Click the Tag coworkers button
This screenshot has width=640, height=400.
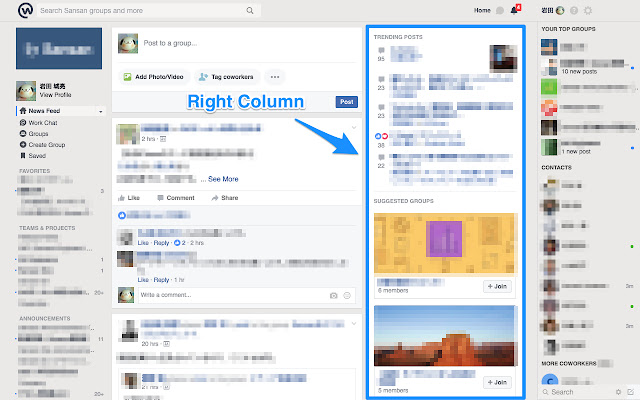(x=227, y=77)
